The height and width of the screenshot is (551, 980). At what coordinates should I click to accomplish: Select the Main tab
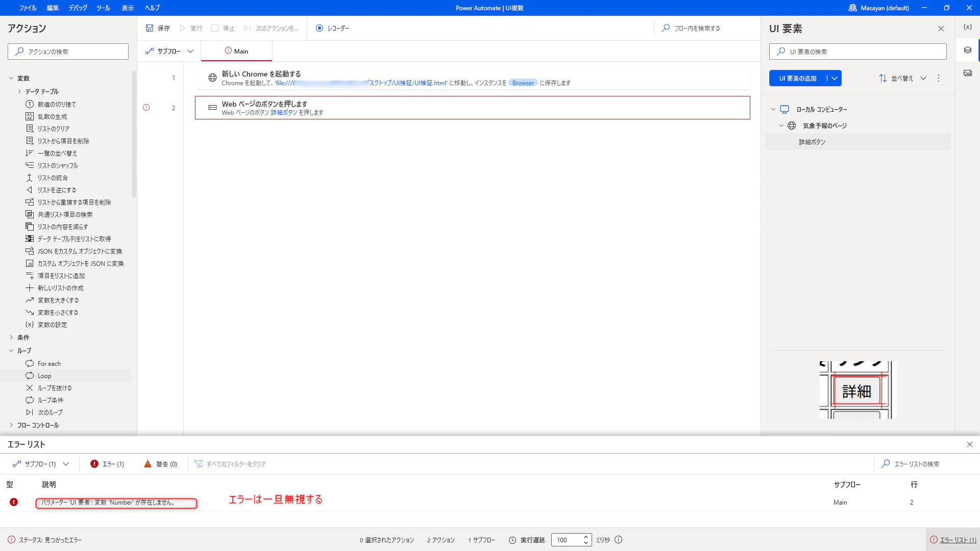(236, 51)
